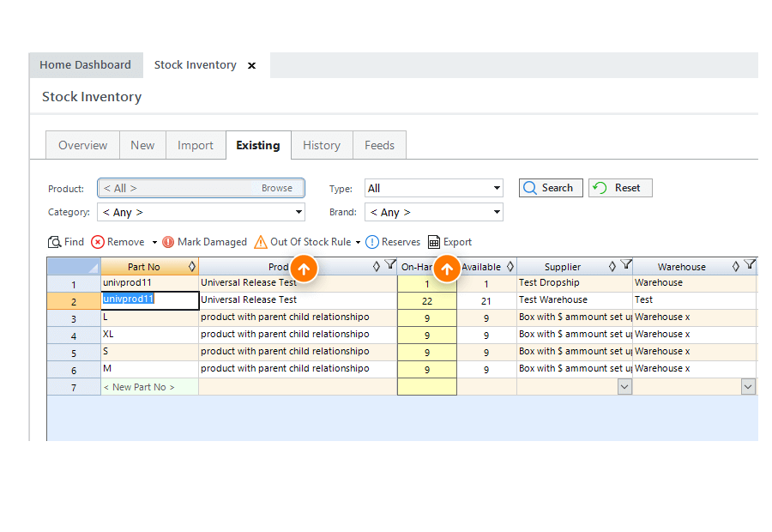Click the Search button
Image resolution: width=772 pixels, height=532 pixels.
click(x=551, y=188)
